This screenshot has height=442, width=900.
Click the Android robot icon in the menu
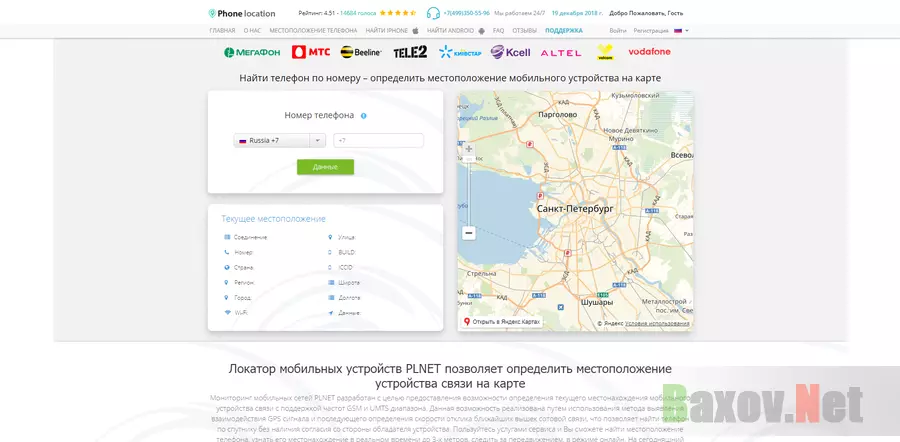(482, 30)
